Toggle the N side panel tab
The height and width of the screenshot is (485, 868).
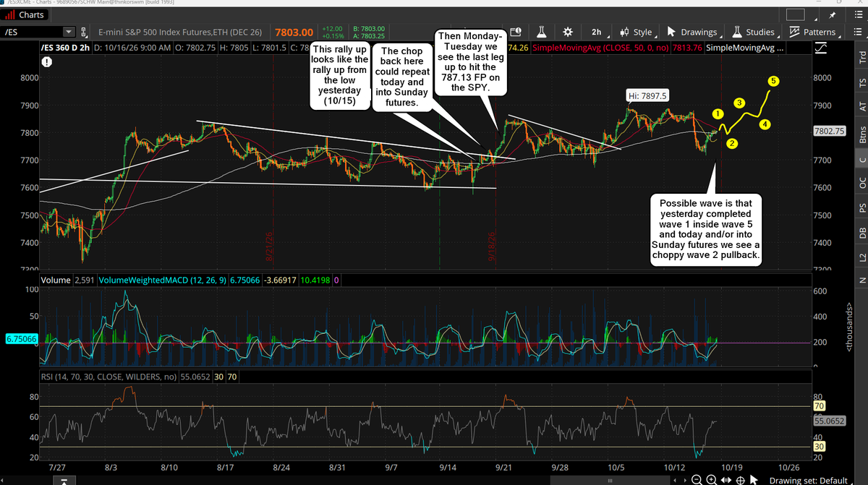tap(861, 279)
